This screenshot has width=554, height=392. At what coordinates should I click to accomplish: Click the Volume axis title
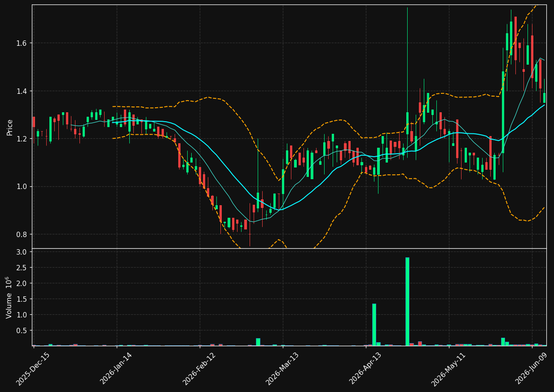tap(9, 297)
